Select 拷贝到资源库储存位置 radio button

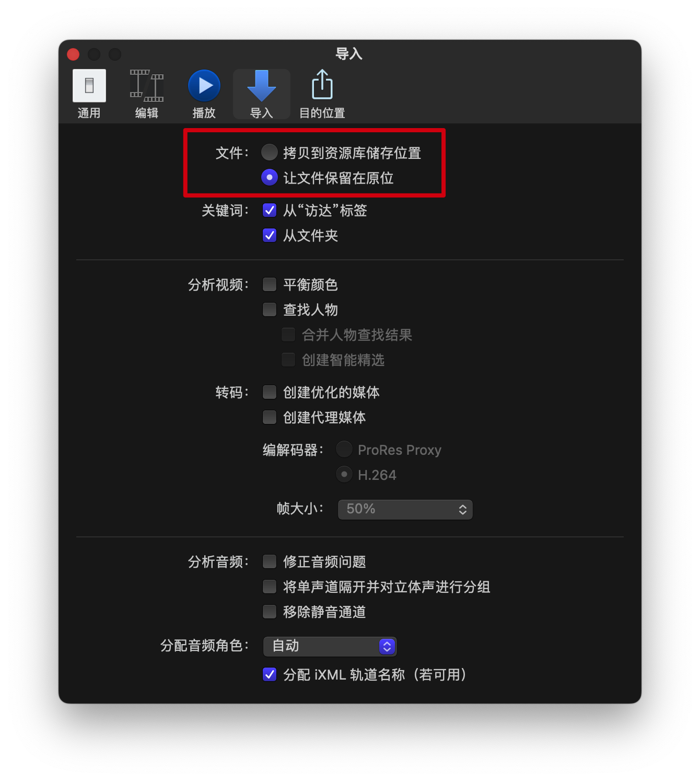click(x=270, y=152)
